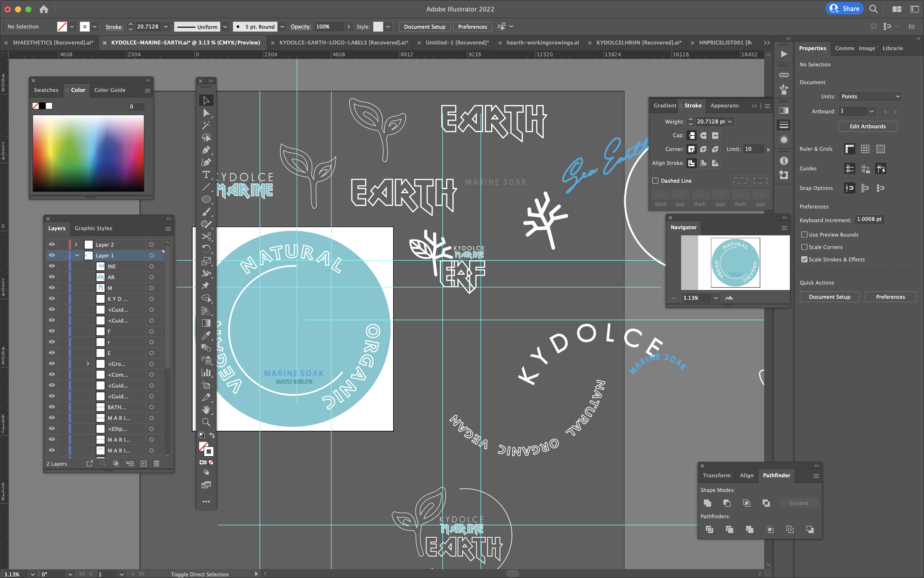
Task: Uncheck Scale Strokes & Effects
Action: click(x=804, y=259)
